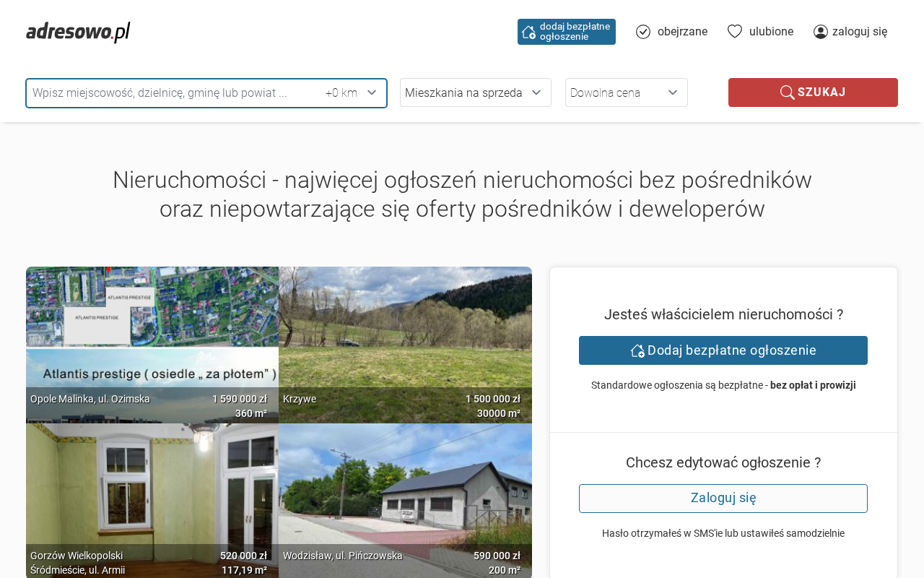This screenshot has width=924, height=578.
Task: Click the house icon in header ad button
Action: click(528, 32)
